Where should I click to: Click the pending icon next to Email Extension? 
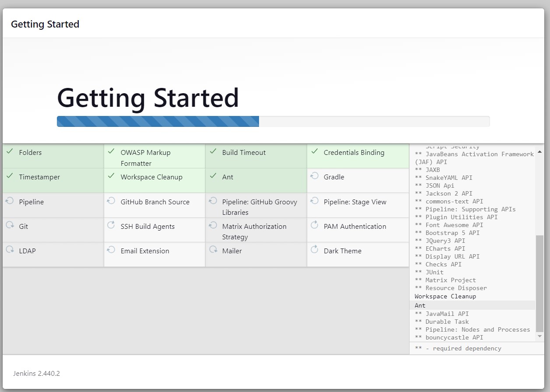tap(111, 250)
